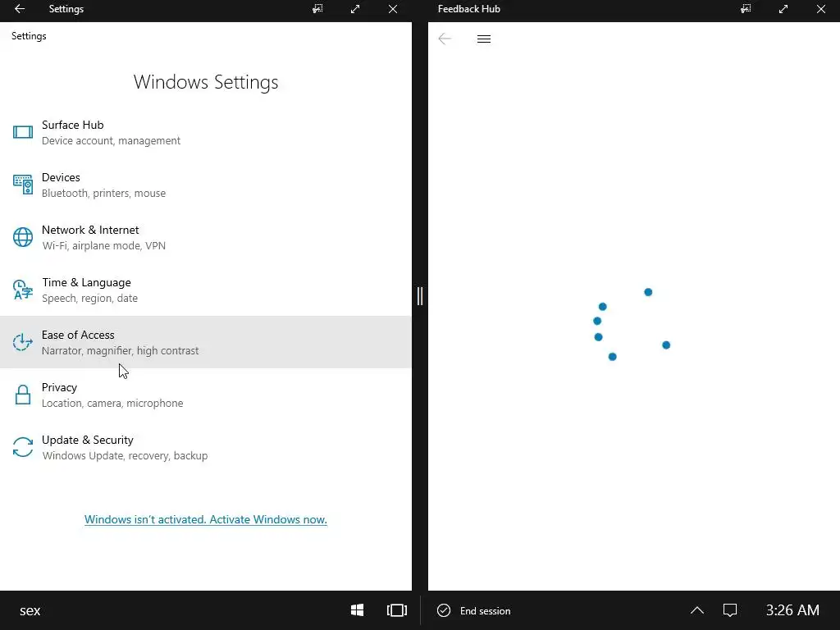Viewport: 840px width, 630px height.
Task: Click the 'Settings' breadcrumb text
Action: click(29, 36)
